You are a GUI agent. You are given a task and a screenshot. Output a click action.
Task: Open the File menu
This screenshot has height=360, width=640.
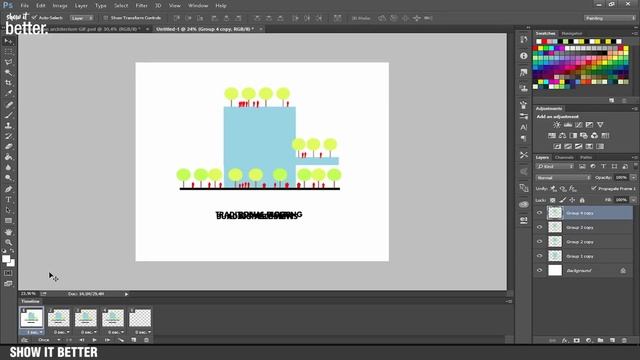[24, 6]
